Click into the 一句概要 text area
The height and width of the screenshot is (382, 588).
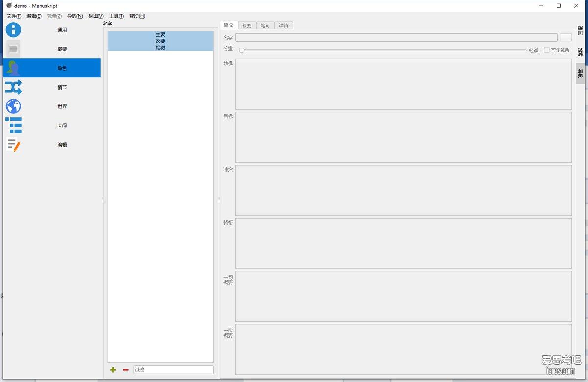click(x=403, y=296)
